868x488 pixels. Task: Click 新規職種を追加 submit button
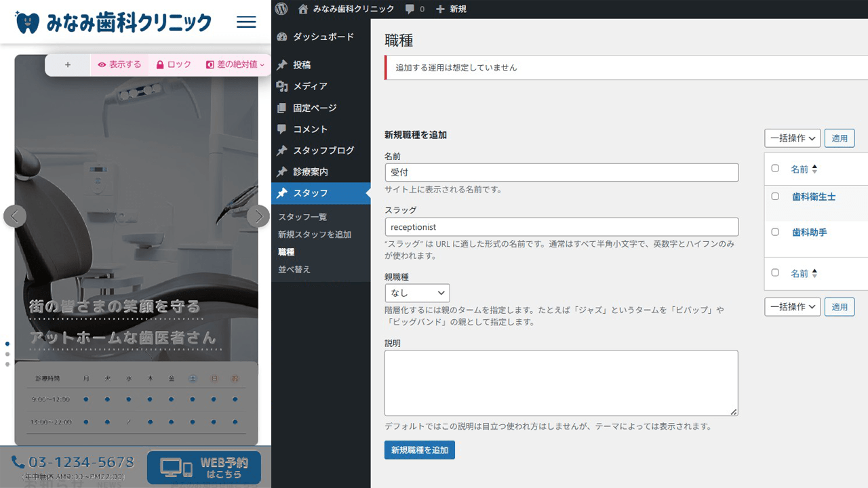pyautogui.click(x=420, y=450)
